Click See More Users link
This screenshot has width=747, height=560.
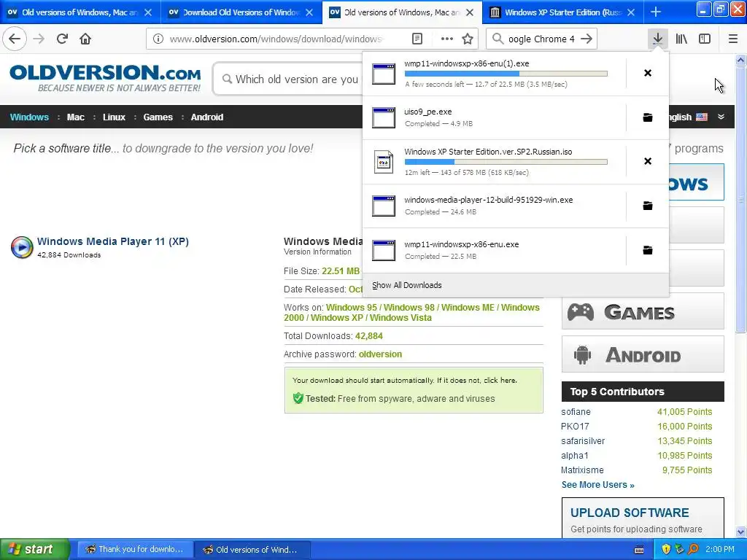coord(598,485)
